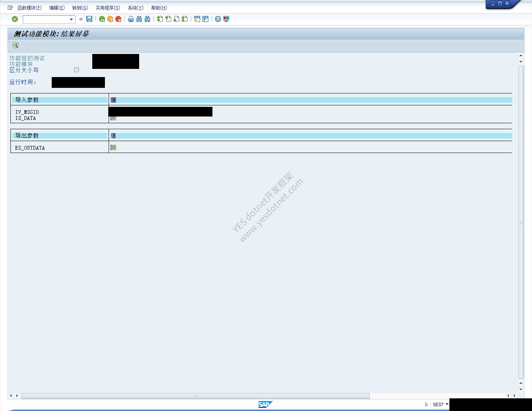Click the Customize Local Layout monitor icon
This screenshot has width=532, height=411.
(226, 19)
